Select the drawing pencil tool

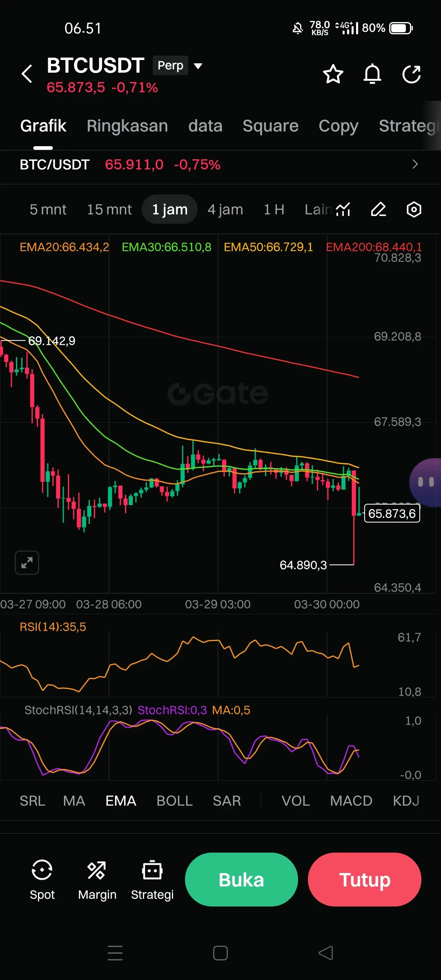tap(379, 209)
